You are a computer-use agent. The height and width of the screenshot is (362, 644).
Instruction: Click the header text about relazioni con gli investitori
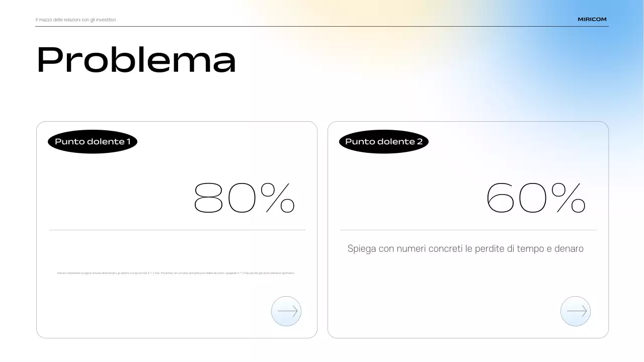76,20
